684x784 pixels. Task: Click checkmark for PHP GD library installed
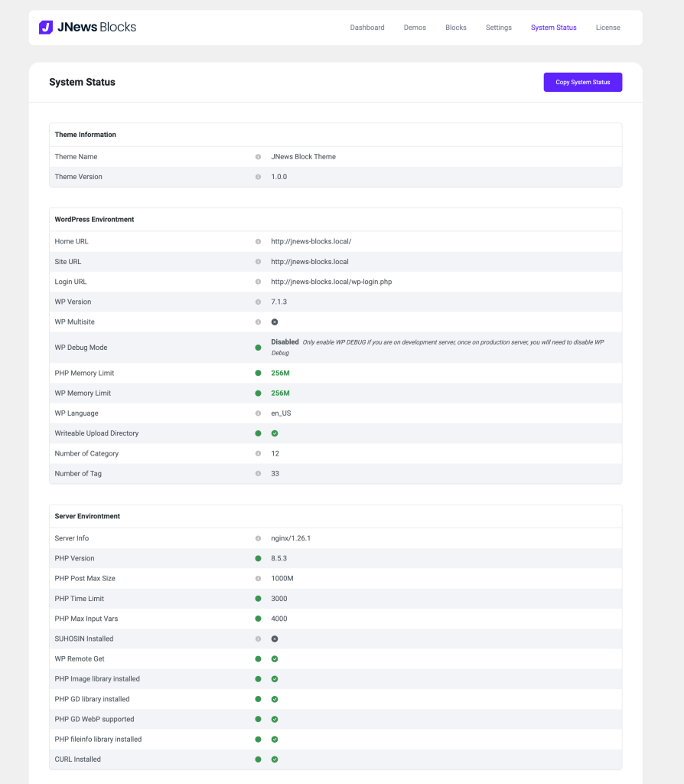tap(275, 699)
